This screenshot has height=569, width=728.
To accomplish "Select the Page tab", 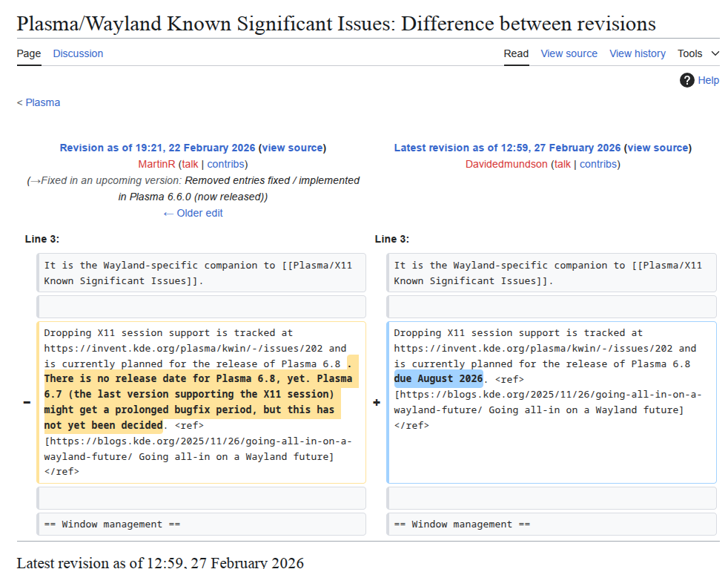I will tap(29, 54).
